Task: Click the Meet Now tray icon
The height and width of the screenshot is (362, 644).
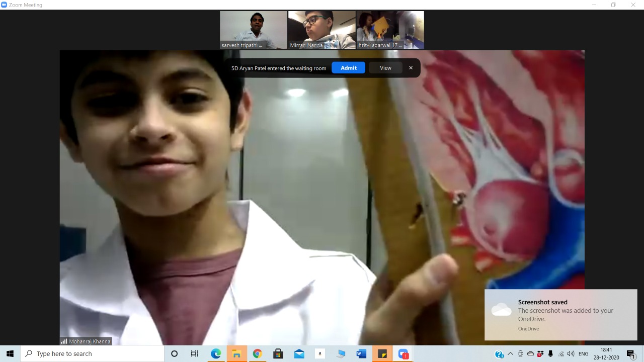Action: click(521, 354)
